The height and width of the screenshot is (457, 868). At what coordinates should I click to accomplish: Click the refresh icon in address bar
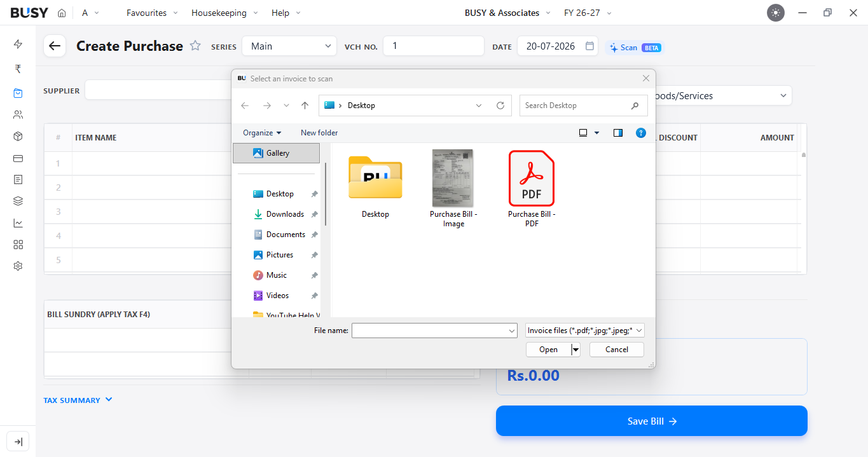click(x=500, y=106)
